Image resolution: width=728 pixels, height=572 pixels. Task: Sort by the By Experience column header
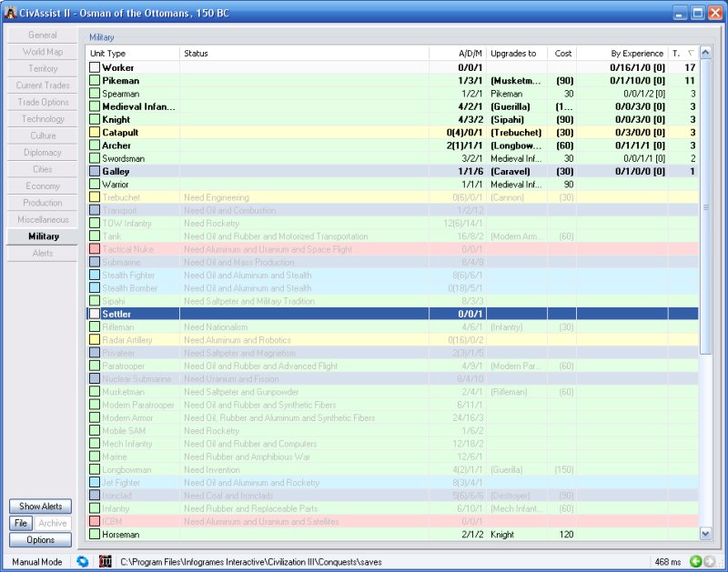pyautogui.click(x=622, y=54)
